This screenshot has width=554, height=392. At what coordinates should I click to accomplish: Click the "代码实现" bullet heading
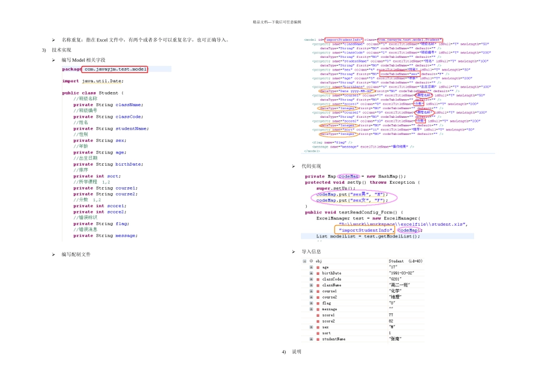click(311, 166)
